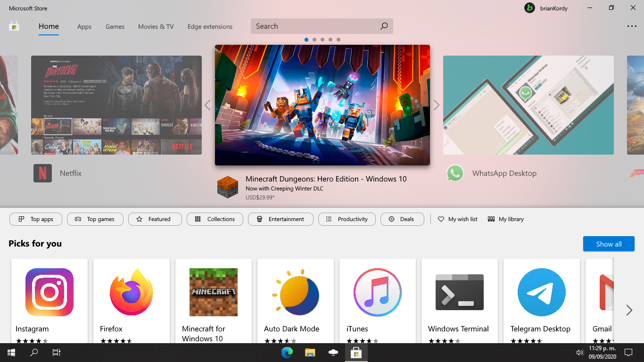Open the Productivity category
The image size is (644, 362).
347,219
